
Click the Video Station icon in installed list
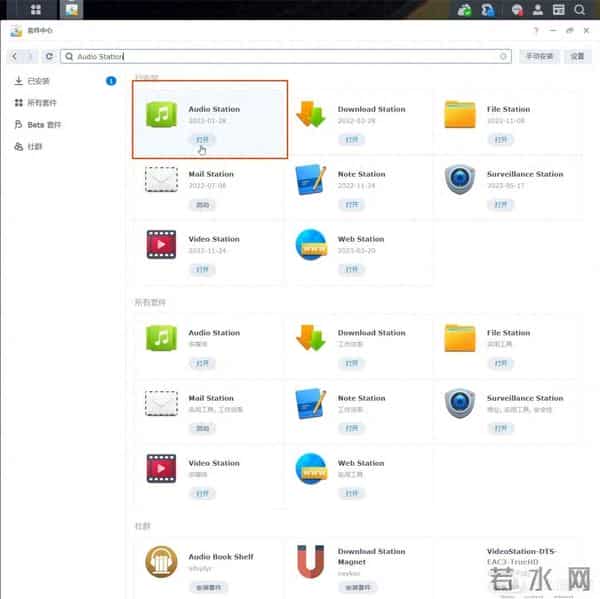(x=161, y=244)
